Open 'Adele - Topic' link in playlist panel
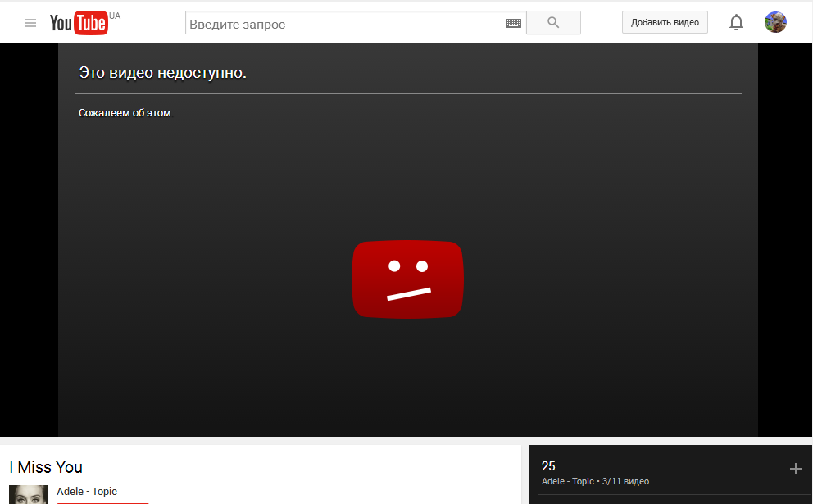Viewport: 813px width, 504px height. [567, 481]
